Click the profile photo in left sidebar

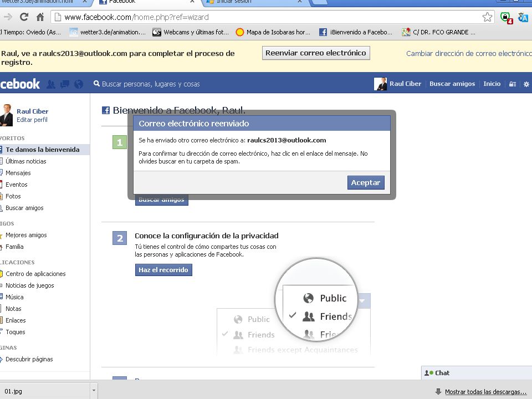click(6, 115)
